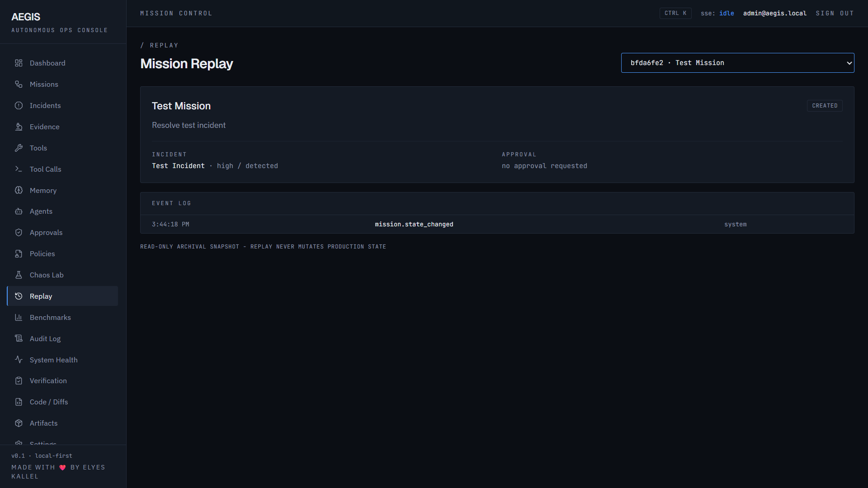Viewport: 868px width, 488px height.
Task: Go to Missions page
Action: pos(62,84)
